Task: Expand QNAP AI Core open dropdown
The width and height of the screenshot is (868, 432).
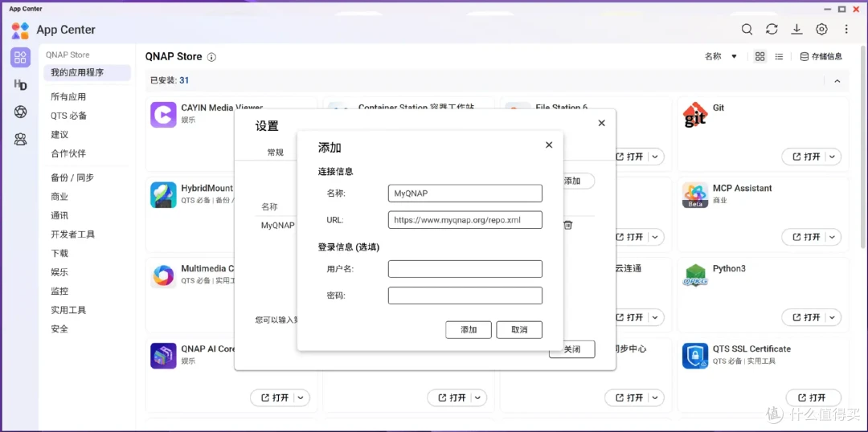Action: pyautogui.click(x=301, y=397)
